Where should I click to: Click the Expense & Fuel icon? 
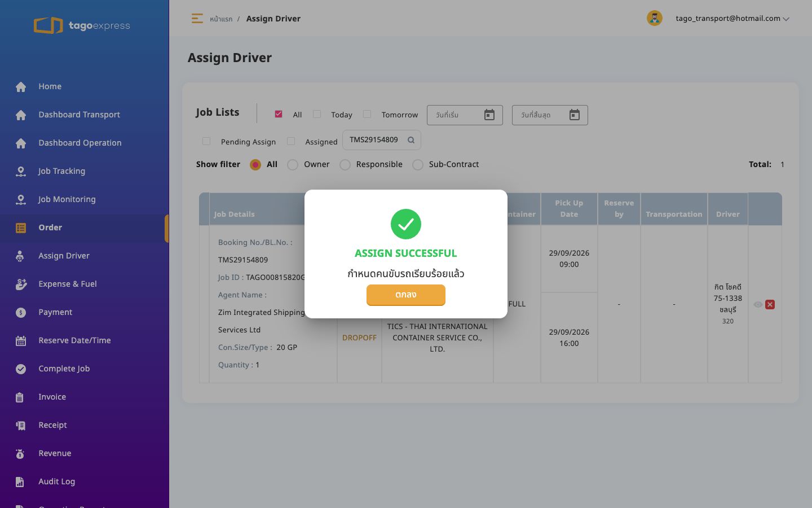point(21,284)
